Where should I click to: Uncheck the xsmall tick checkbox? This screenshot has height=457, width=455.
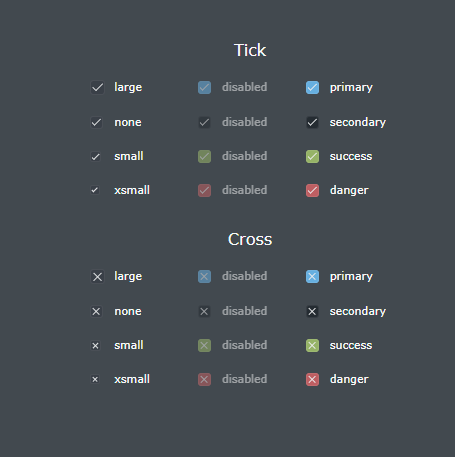coord(95,190)
